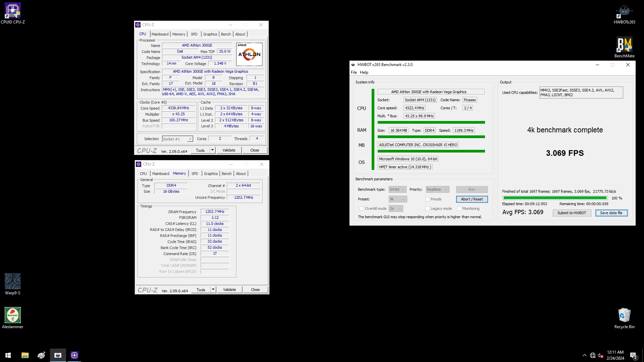Screen dimensions: 644x362
Task: Switch to Memory tab in top CPU-Z
Action: click(179, 34)
